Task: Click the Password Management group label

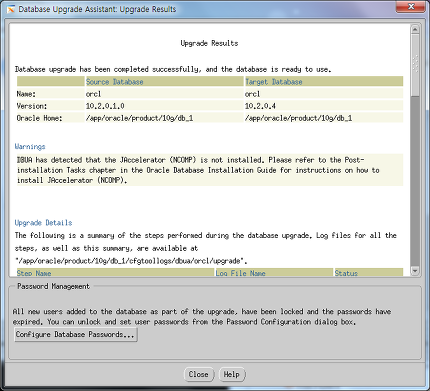Action: [53, 286]
